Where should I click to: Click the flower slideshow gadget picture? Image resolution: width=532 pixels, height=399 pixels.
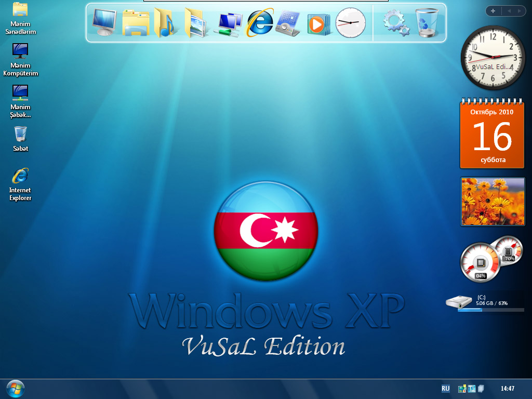tap(493, 202)
